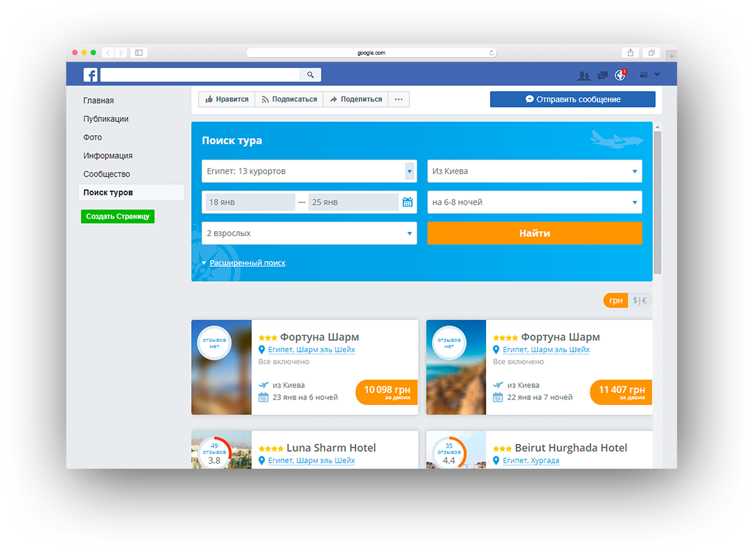Click the calendar icon in date field

[408, 202]
